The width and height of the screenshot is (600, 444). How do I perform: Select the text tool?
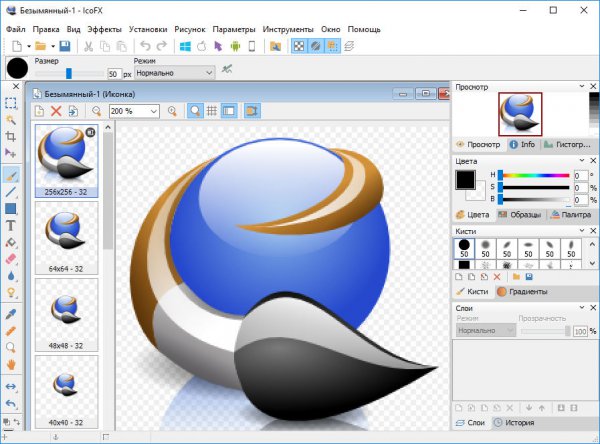[11, 226]
